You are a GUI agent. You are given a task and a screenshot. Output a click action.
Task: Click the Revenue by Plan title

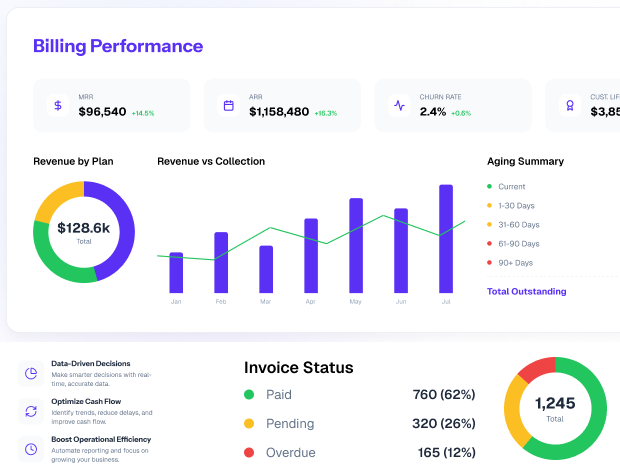(73, 161)
